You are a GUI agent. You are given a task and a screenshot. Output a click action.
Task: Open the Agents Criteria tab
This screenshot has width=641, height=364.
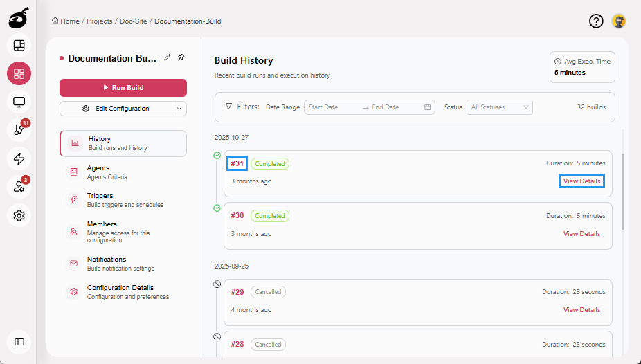(x=123, y=172)
